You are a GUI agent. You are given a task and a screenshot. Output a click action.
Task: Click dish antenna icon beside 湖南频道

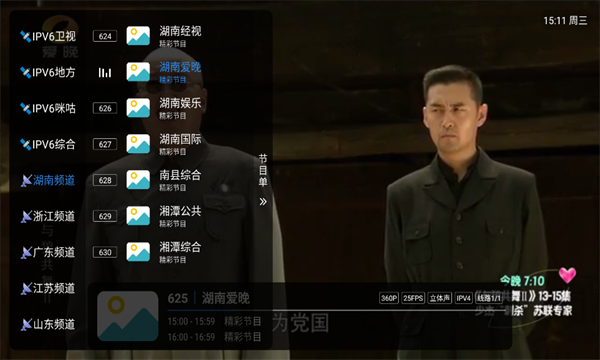pos(26,181)
